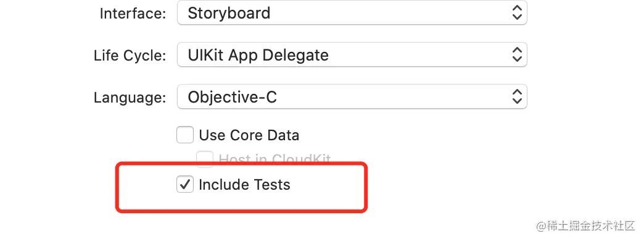Select the Storyboard value text
The image size is (644, 241).
(229, 13)
